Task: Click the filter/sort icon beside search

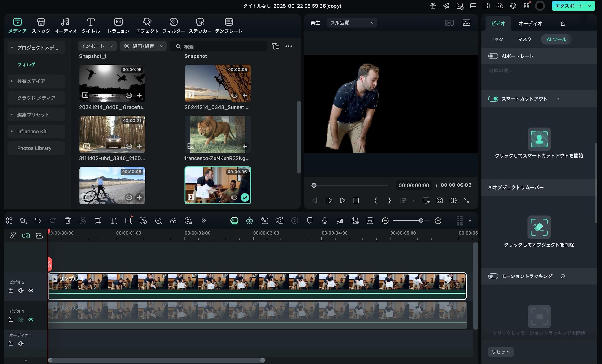Action: 275,46
